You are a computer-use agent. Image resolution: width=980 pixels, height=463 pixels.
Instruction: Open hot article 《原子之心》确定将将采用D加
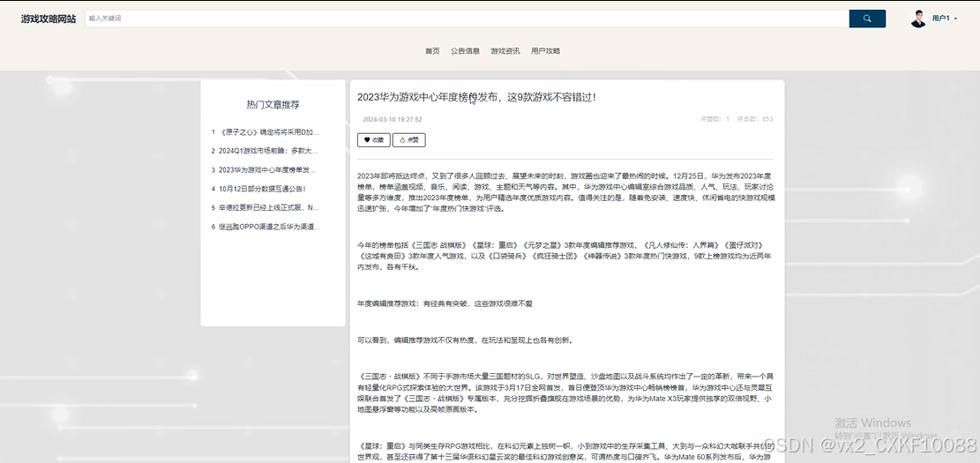point(266,132)
